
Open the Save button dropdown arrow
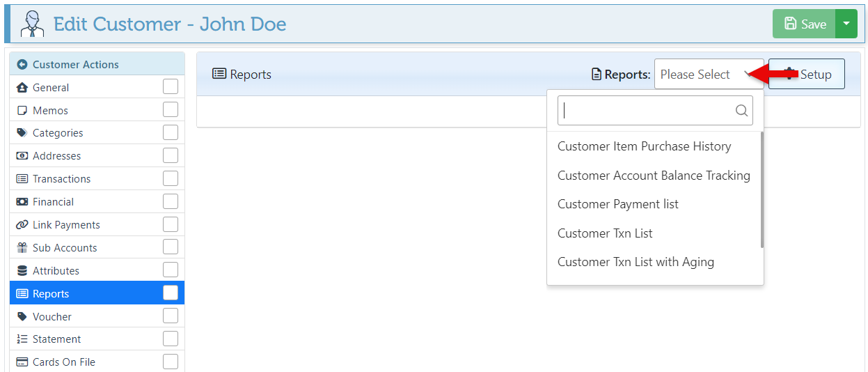pyautogui.click(x=846, y=24)
